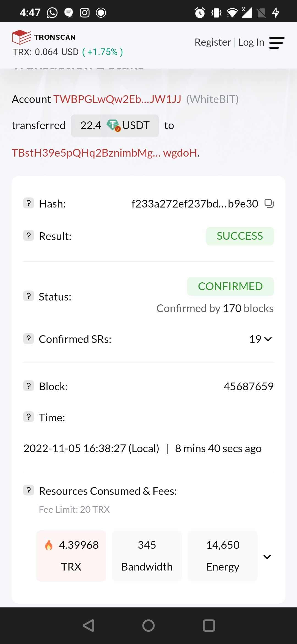This screenshot has height=644, width=297.
Task: Open the hamburger navigation menu
Action: [276, 43]
